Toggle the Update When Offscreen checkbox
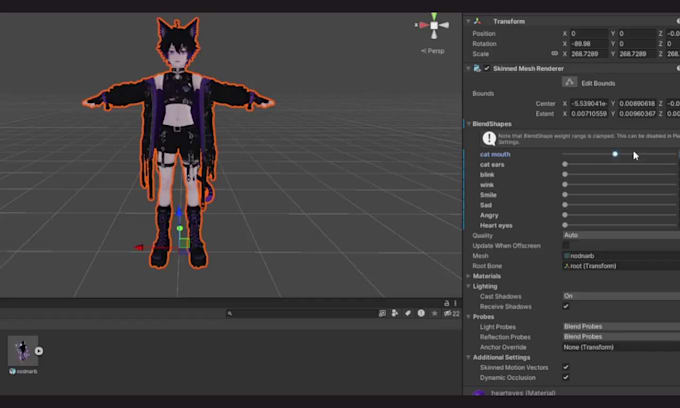This screenshot has width=680, height=408. coord(566,245)
